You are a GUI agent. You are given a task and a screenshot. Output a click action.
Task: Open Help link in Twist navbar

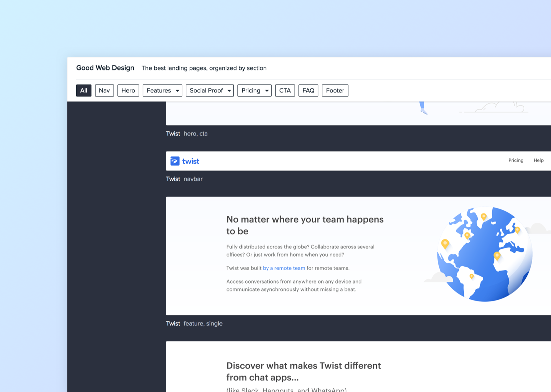[x=538, y=160]
